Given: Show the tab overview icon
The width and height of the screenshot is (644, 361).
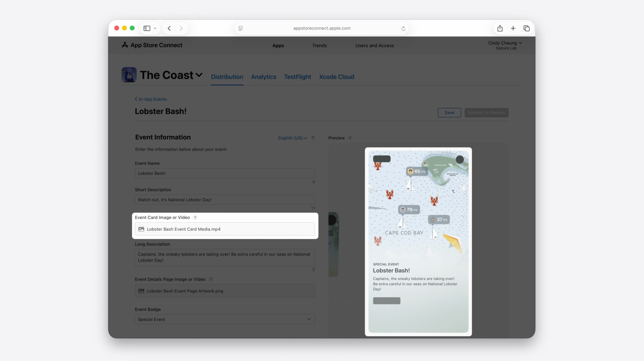Looking at the screenshot, I should [526, 28].
